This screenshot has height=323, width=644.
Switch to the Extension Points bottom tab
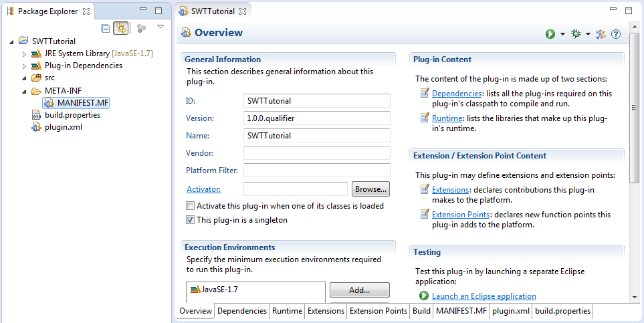(x=379, y=311)
